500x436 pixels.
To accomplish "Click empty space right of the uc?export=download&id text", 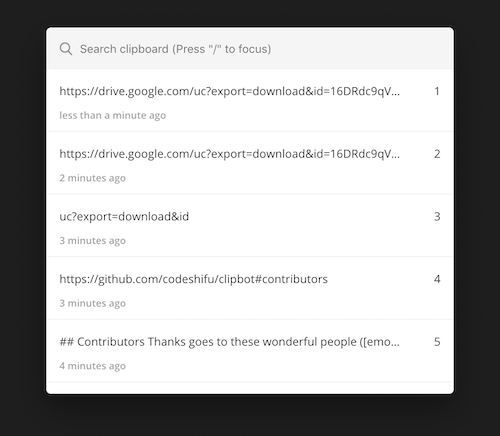I will (x=310, y=217).
